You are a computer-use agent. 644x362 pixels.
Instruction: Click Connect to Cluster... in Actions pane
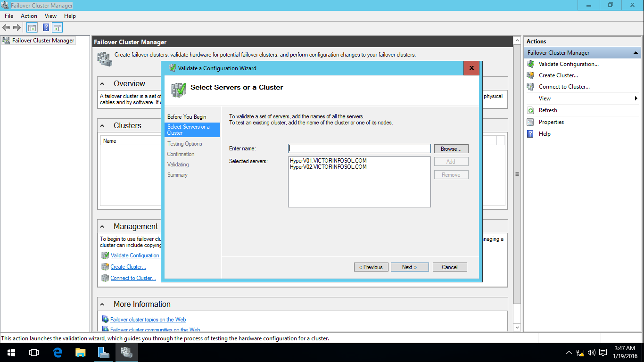tap(564, 87)
